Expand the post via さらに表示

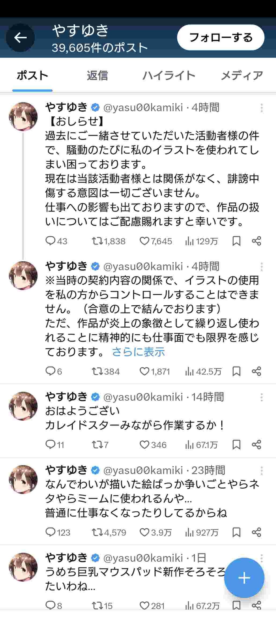(x=138, y=352)
